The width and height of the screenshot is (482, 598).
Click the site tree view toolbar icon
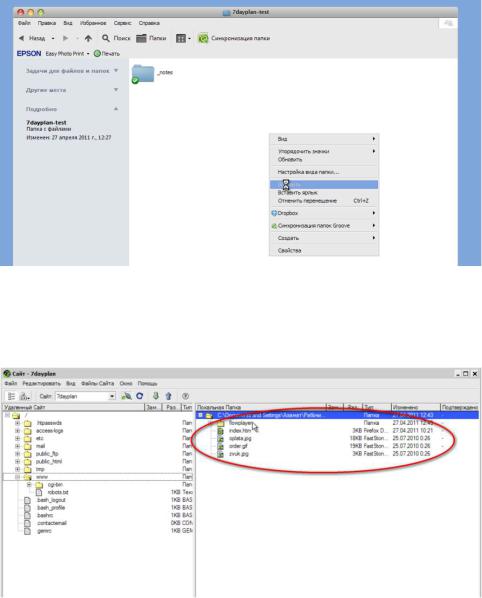click(11, 396)
